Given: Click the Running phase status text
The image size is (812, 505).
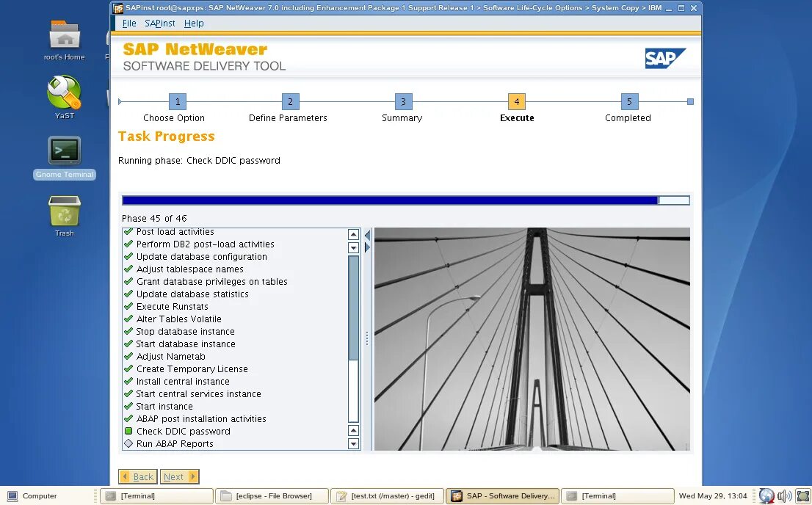Looking at the screenshot, I should tap(199, 160).
